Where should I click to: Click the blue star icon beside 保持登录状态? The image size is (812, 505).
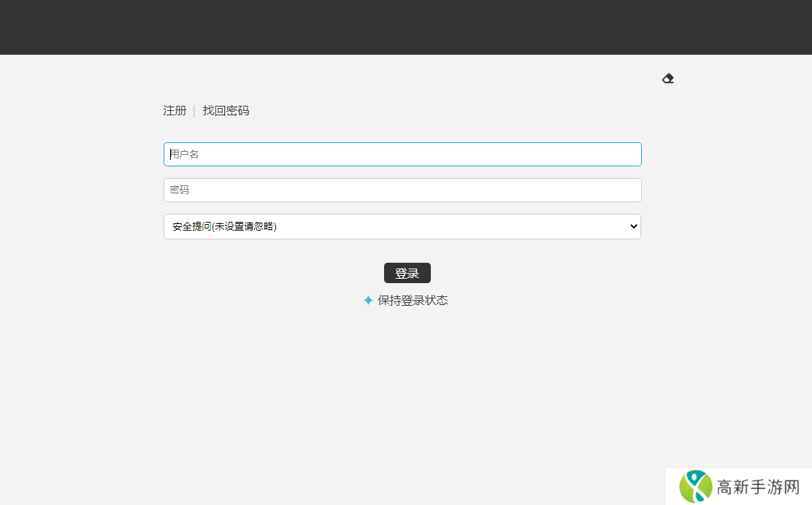(368, 301)
